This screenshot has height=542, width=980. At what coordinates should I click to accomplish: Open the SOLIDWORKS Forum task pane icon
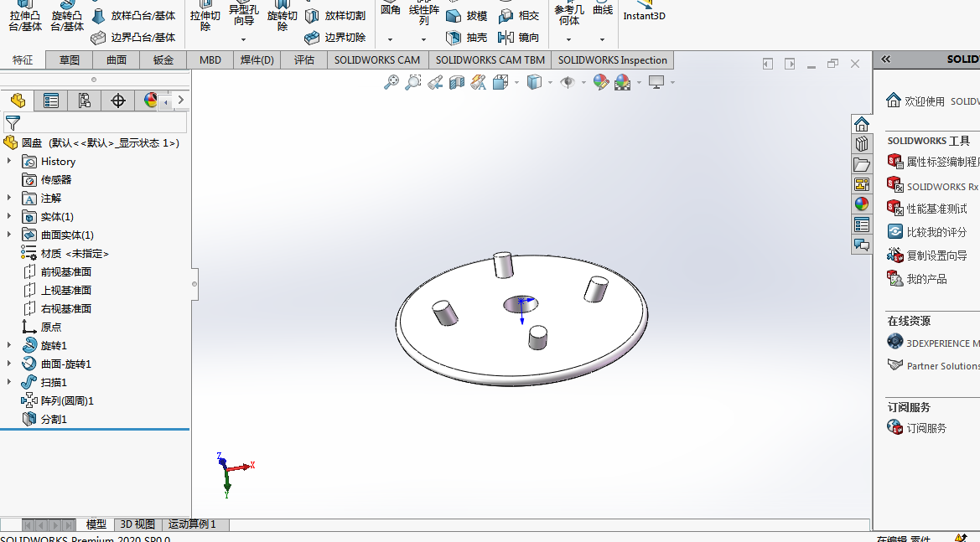tap(862, 245)
